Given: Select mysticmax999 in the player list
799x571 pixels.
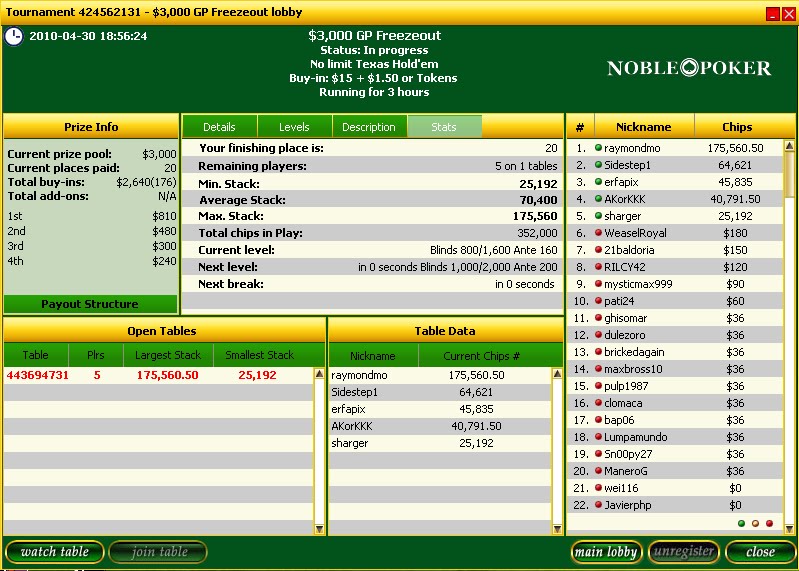Looking at the screenshot, I should pos(675,284).
